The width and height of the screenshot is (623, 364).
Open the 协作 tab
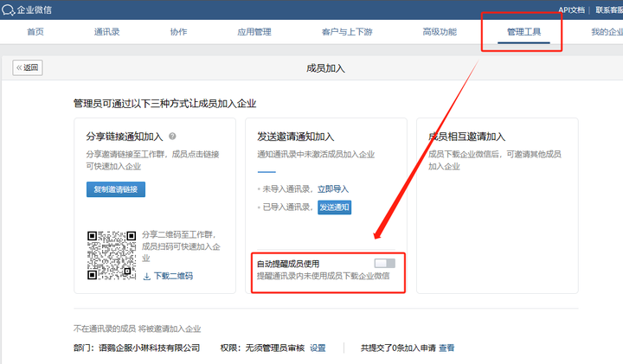pyautogui.click(x=178, y=32)
